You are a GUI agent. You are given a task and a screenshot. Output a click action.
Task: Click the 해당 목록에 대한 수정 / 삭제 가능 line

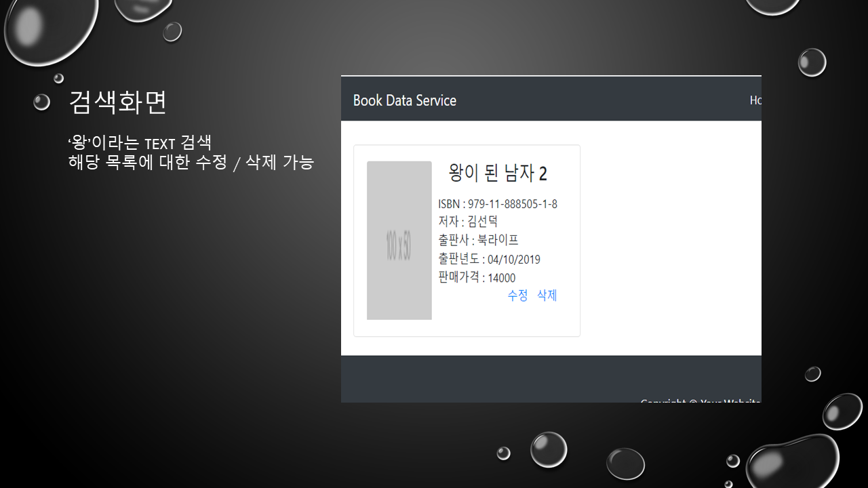pos(191,163)
